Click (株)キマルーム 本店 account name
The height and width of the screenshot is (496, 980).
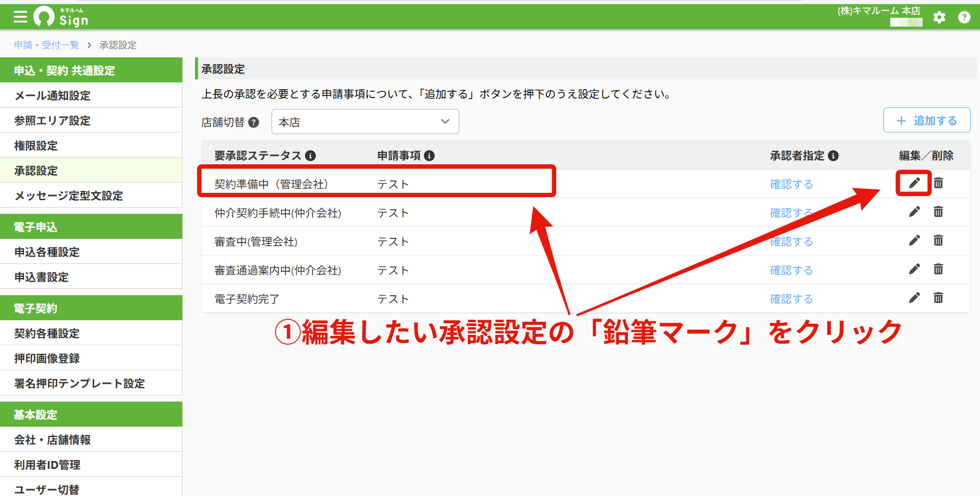879,11
